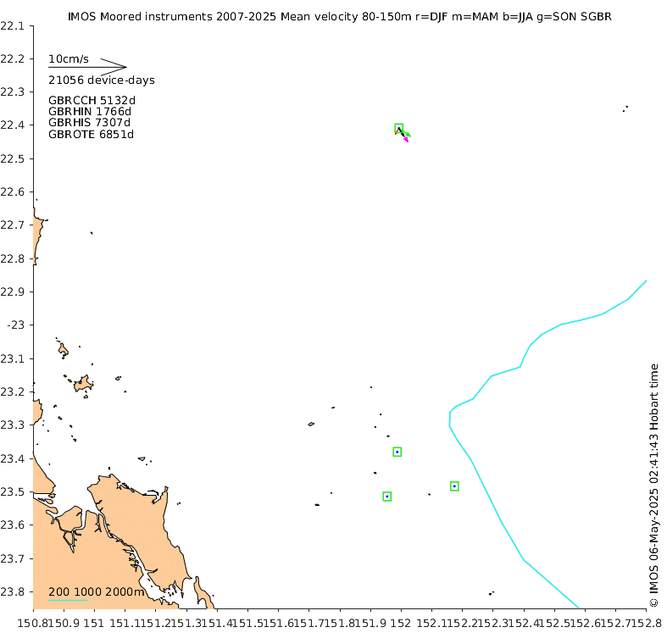Click the '23.8' latitude tick label
Screen dimensions: 667x644
(x=13, y=591)
